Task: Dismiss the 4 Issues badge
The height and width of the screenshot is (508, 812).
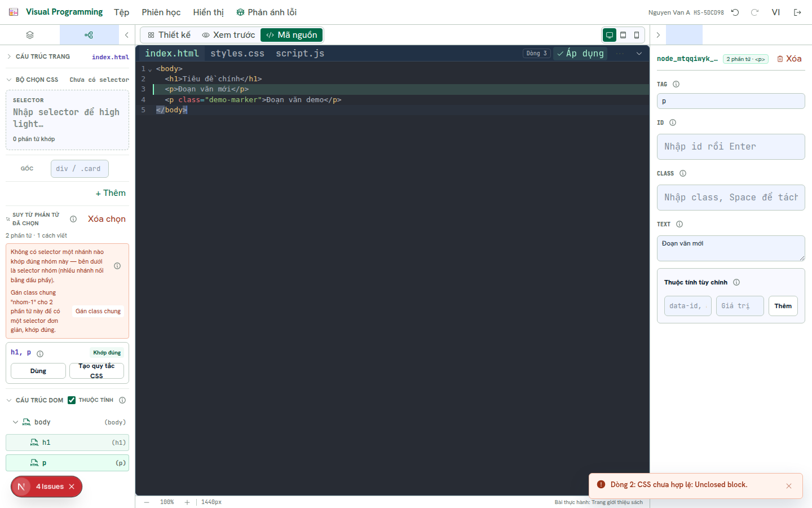Action: (x=72, y=487)
